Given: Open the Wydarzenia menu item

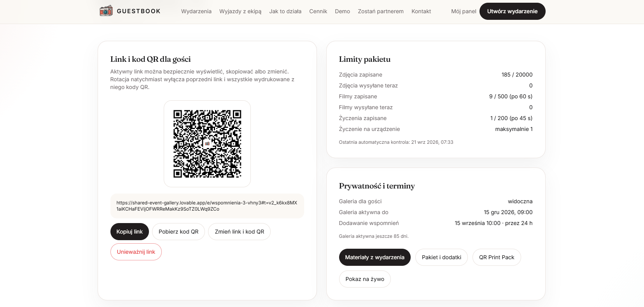Looking at the screenshot, I should (x=196, y=11).
